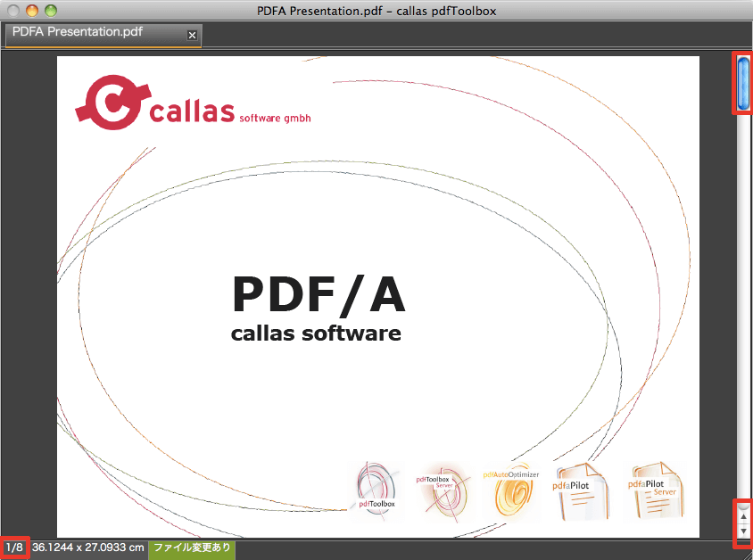Click the pdfaPilot product icon
753x560 pixels.
(x=581, y=491)
